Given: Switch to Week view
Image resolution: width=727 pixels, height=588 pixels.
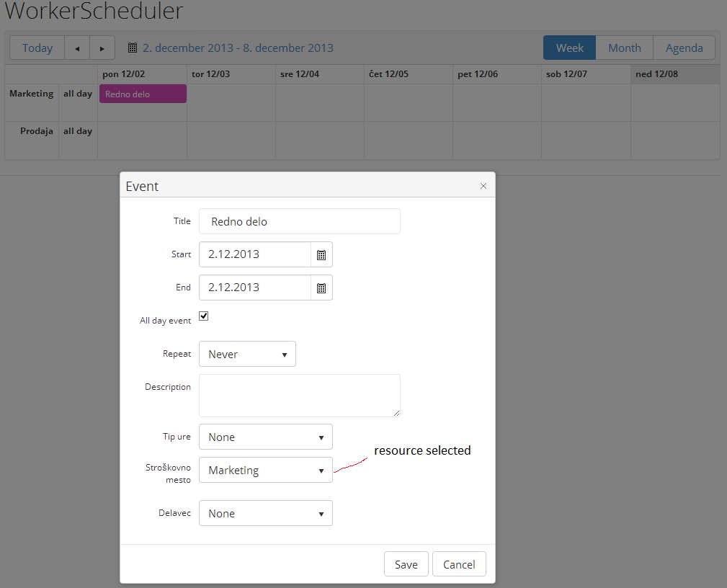Looking at the screenshot, I should tap(569, 48).
